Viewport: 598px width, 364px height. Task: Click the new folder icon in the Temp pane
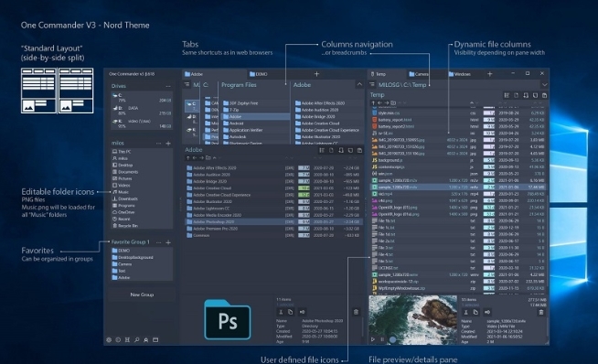tap(393, 103)
